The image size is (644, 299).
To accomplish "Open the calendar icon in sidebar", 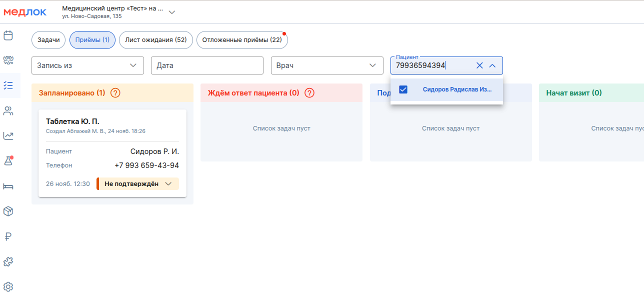I will point(8,35).
